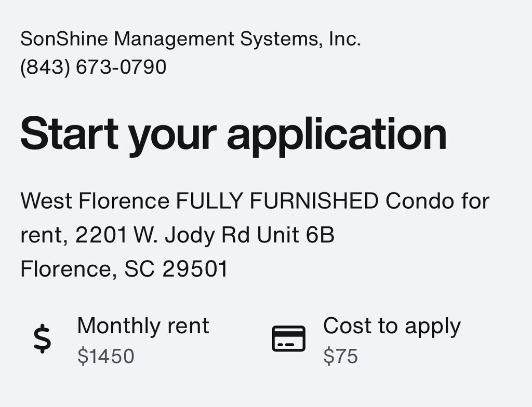This screenshot has width=532, height=407.
Task: Select the Cost to apply label
Action: pos(392,327)
